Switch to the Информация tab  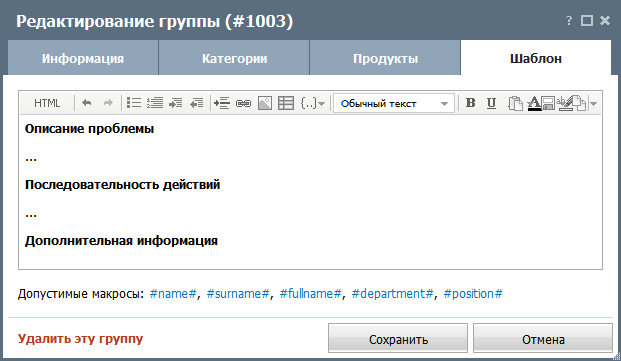tap(83, 59)
